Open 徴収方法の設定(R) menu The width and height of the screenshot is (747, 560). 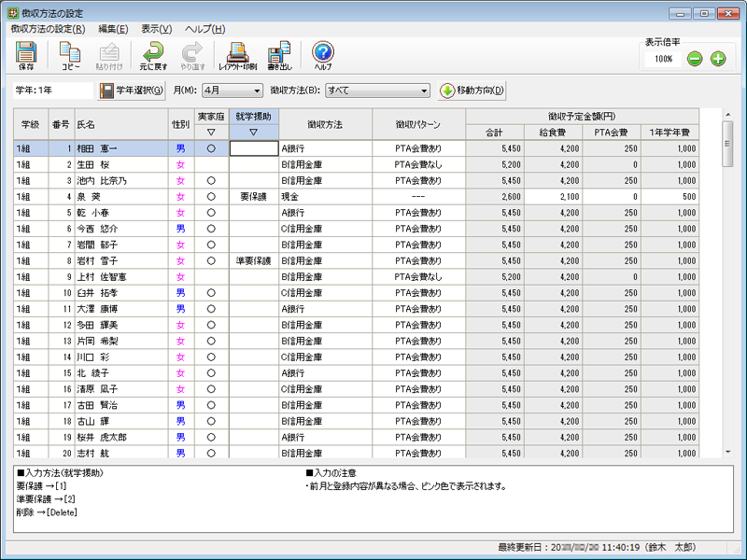tap(48, 29)
